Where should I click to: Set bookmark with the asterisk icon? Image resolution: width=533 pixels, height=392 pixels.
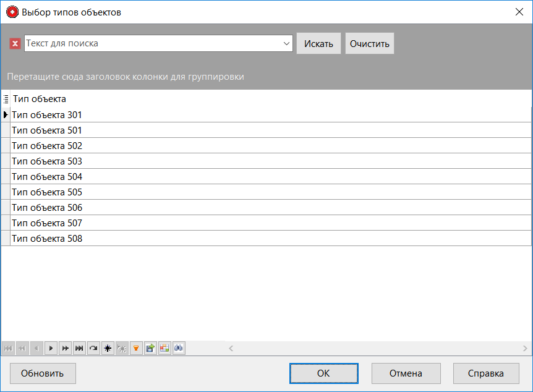tap(108, 349)
